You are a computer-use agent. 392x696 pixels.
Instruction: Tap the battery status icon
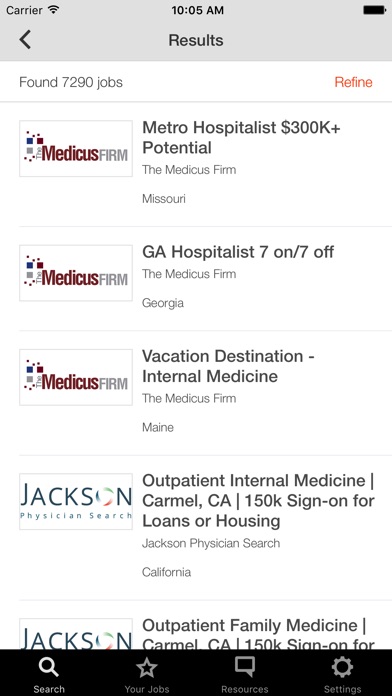[374, 10]
